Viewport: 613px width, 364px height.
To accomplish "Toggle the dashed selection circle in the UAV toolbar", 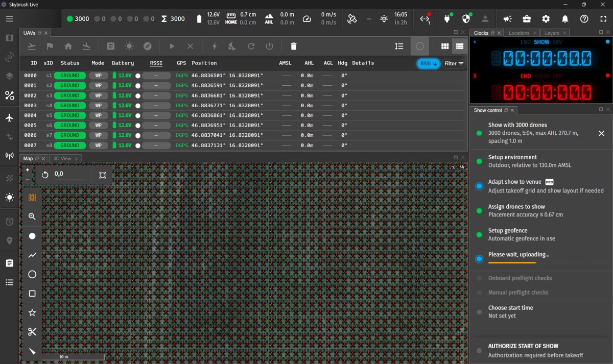I will pyautogui.click(x=419, y=46).
